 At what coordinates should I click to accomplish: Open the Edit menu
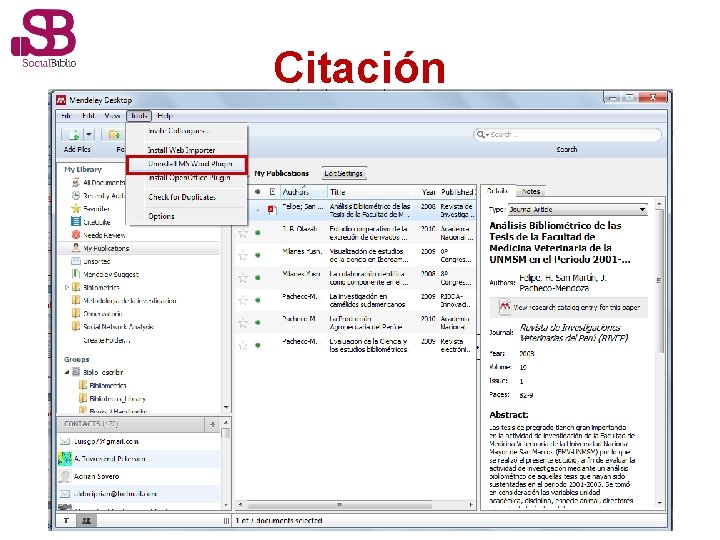[x=88, y=116]
